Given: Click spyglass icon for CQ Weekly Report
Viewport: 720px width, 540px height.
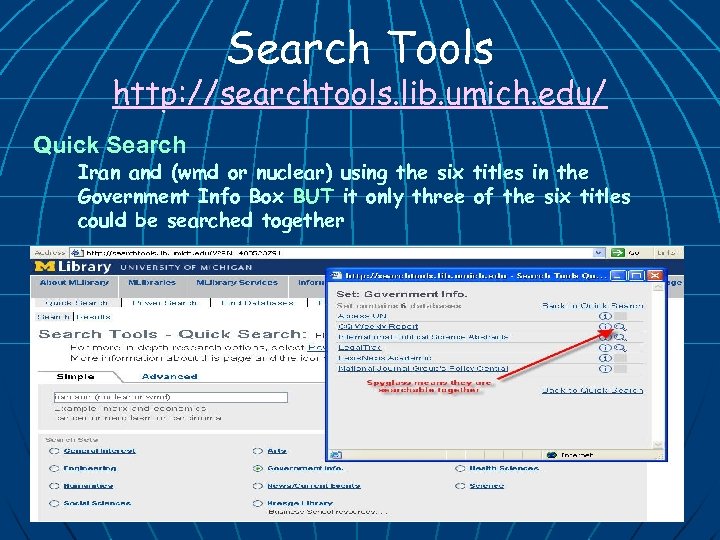Looking at the screenshot, I should (620, 326).
